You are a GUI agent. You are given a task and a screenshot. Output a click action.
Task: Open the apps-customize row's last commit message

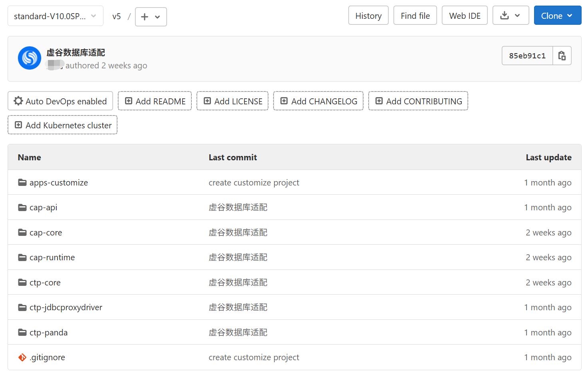point(254,183)
